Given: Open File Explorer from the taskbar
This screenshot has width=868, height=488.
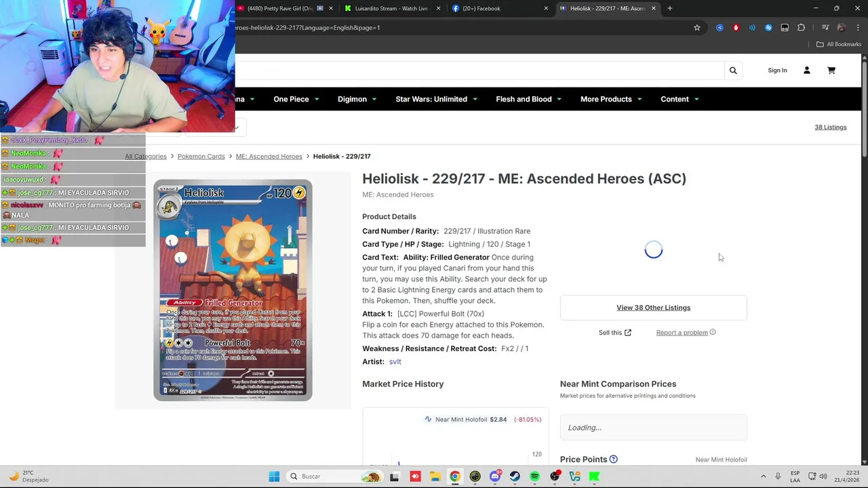Looking at the screenshot, I should pos(435,476).
